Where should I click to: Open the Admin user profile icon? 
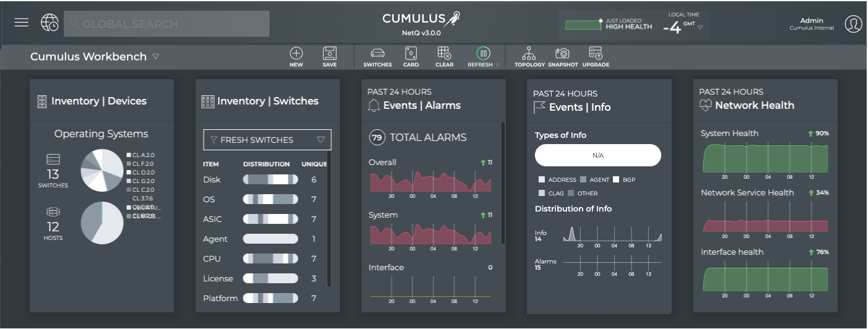tap(853, 23)
